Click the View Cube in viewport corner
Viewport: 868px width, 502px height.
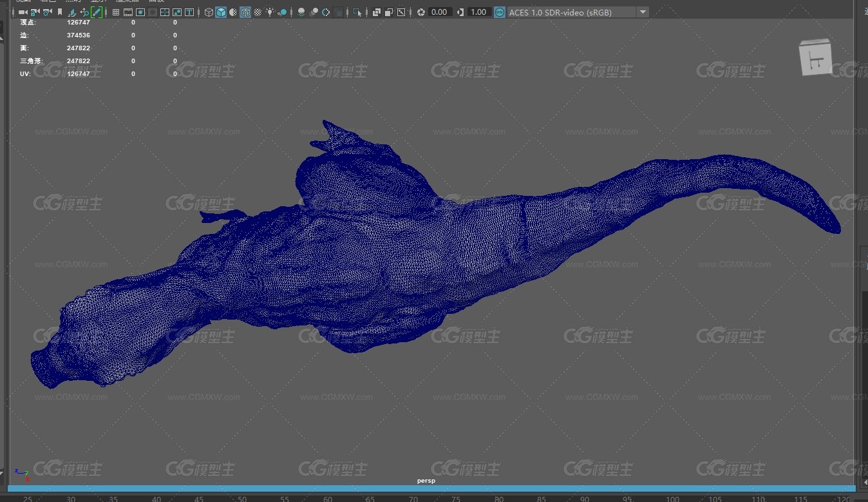pos(815,57)
